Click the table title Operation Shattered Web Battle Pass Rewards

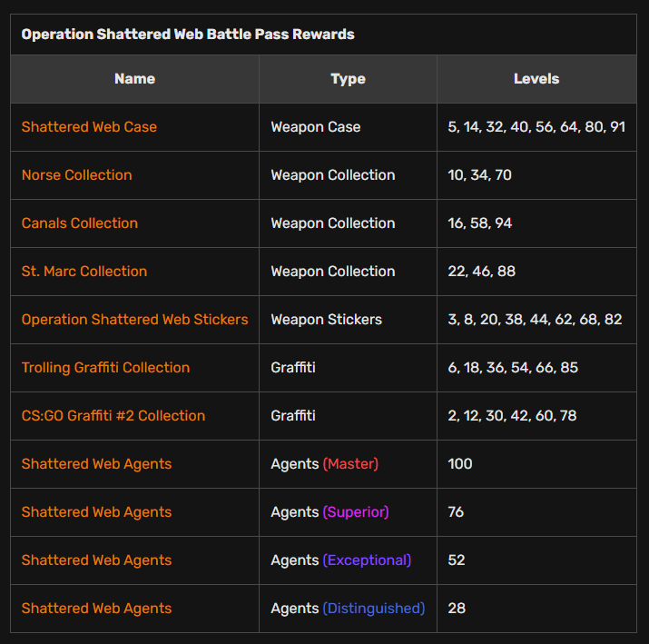[188, 34]
